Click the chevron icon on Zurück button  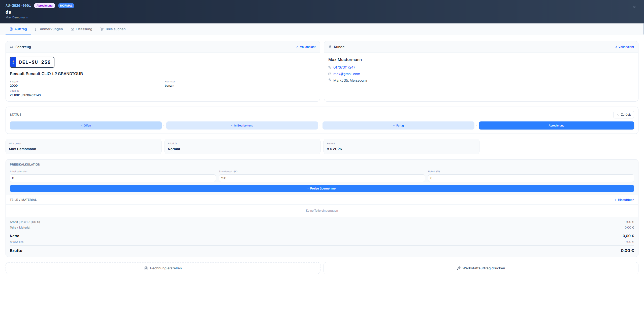(618, 115)
